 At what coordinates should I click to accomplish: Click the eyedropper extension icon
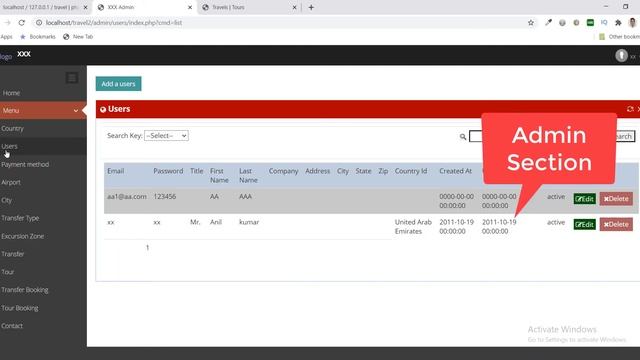tap(548, 23)
